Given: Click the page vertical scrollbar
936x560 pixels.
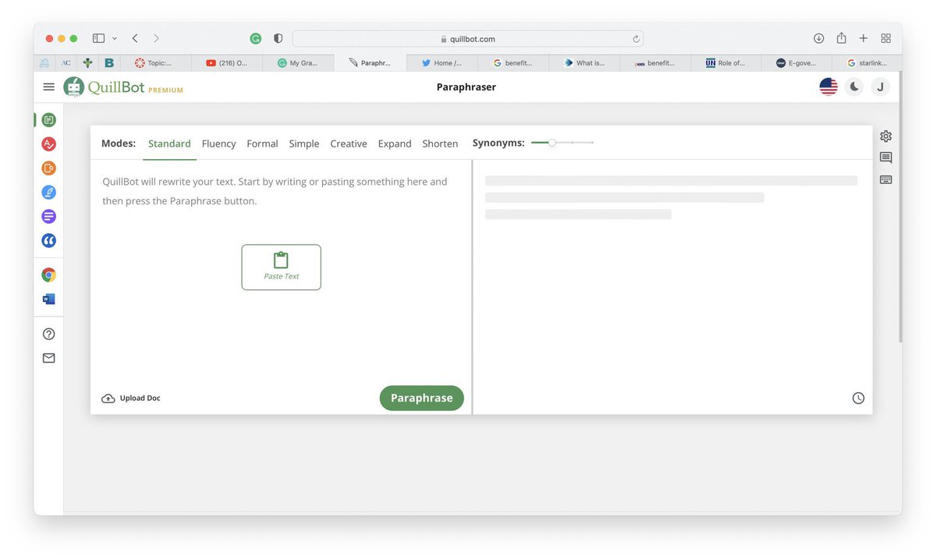Looking at the screenshot, I should coord(899,207).
